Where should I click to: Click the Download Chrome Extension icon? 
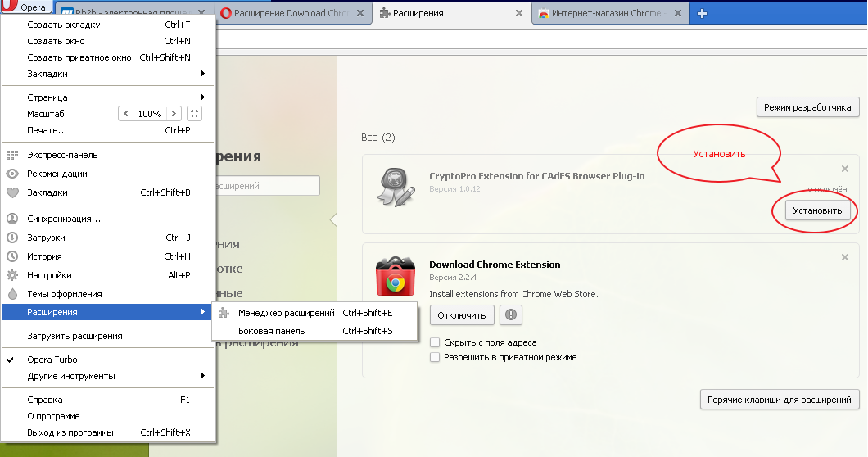pos(395,277)
